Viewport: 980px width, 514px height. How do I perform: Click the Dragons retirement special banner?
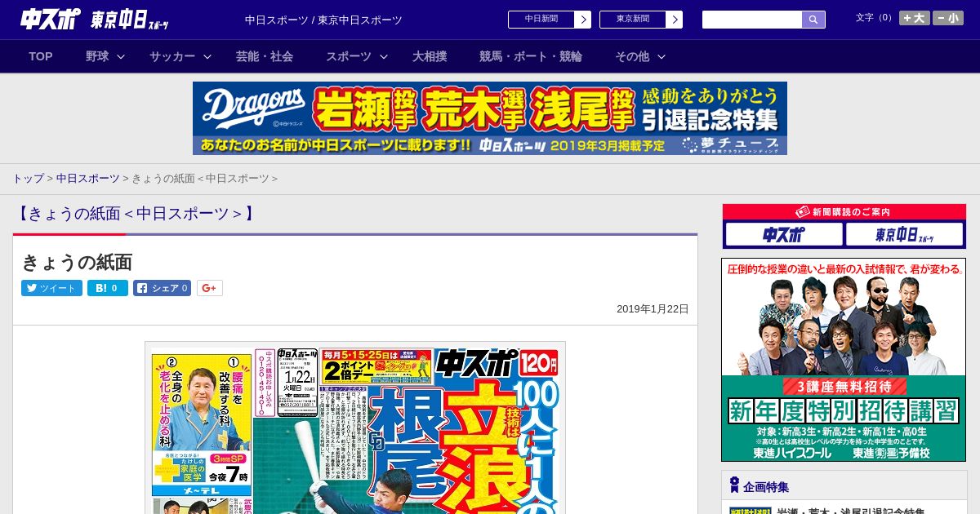pyautogui.click(x=490, y=118)
